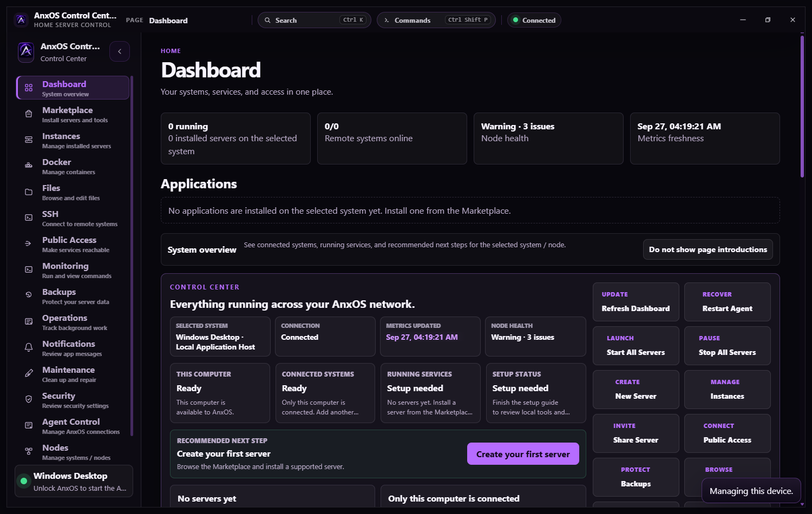Click the Marketplace shopping bag icon
Screen dimensions: 812x514
pyautogui.click(x=29, y=114)
